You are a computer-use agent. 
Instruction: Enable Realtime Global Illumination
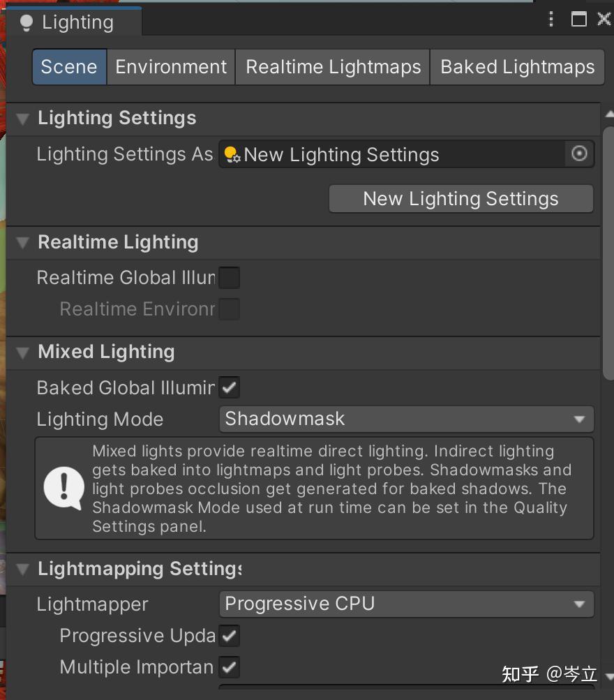click(x=230, y=277)
